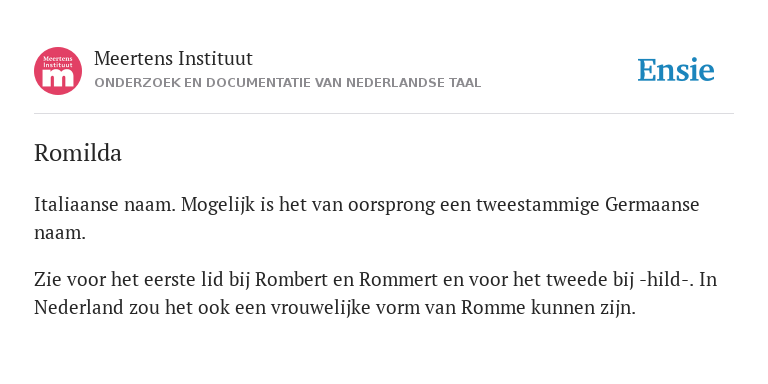Click the horizontal divider line below the header
The height and width of the screenshot is (384, 768).
pyautogui.click(x=384, y=114)
